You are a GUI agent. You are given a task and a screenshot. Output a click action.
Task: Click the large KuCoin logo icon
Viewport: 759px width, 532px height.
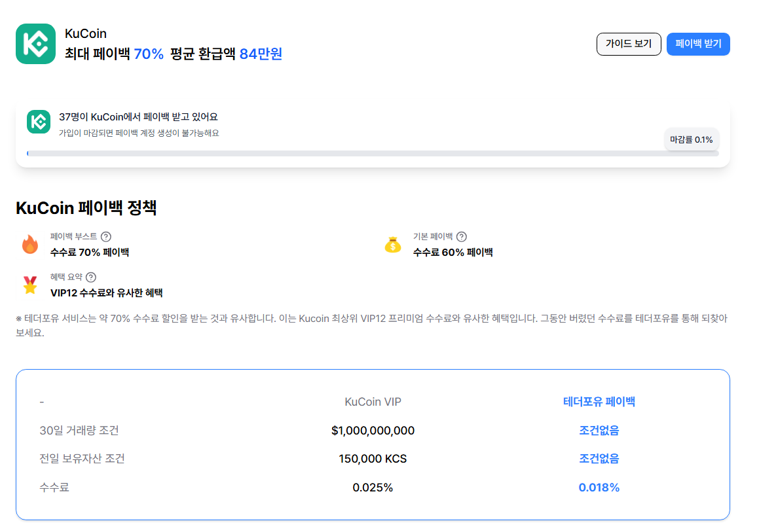tap(35, 44)
